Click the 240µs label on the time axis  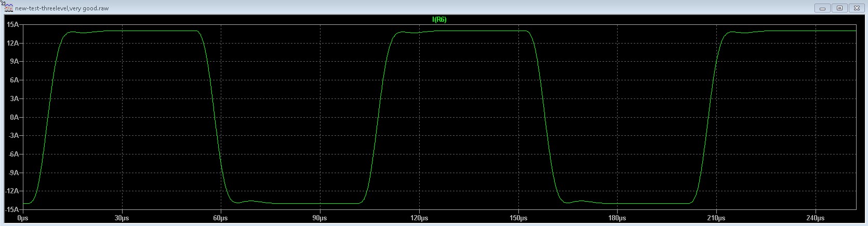click(x=816, y=218)
